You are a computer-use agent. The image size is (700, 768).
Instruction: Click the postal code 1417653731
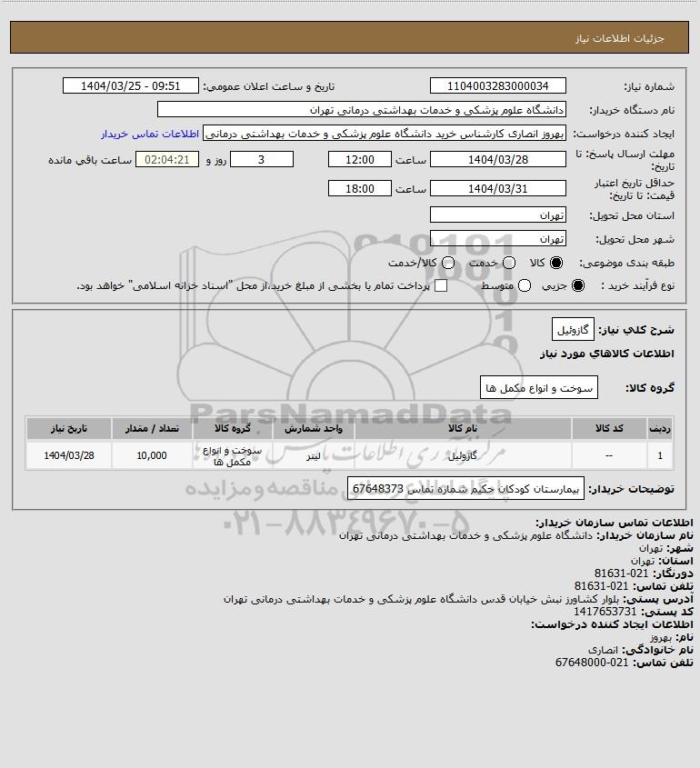tap(605, 612)
